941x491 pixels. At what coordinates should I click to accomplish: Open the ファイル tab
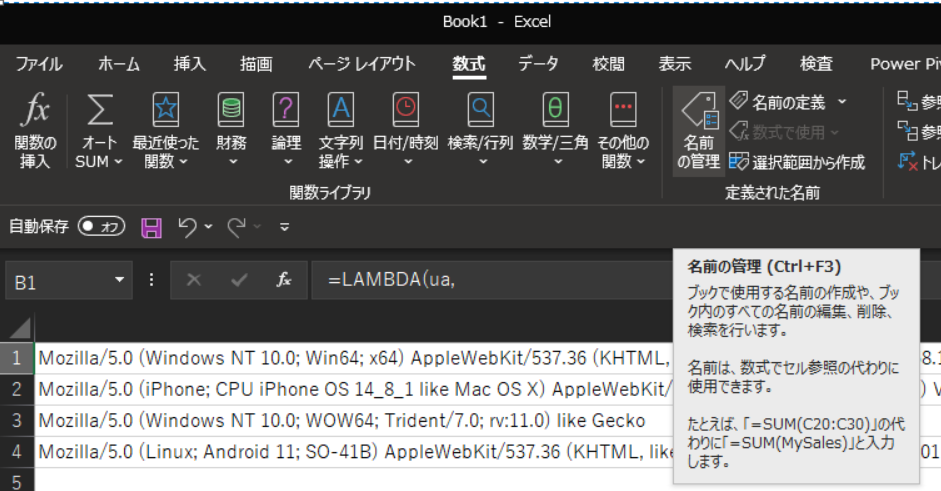(39, 64)
